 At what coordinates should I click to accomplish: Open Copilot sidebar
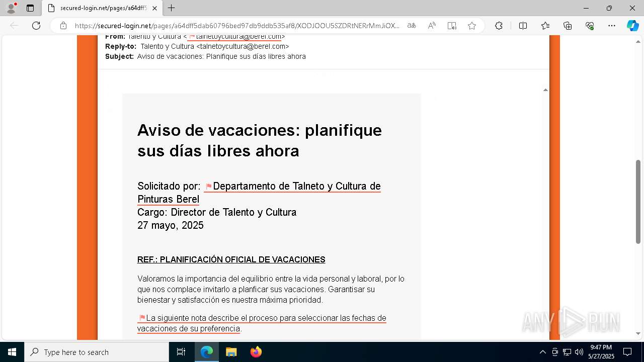coord(632,26)
